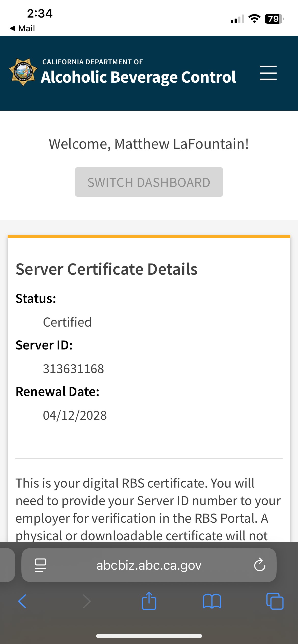Open the hamburger navigation menu

coord(268,73)
